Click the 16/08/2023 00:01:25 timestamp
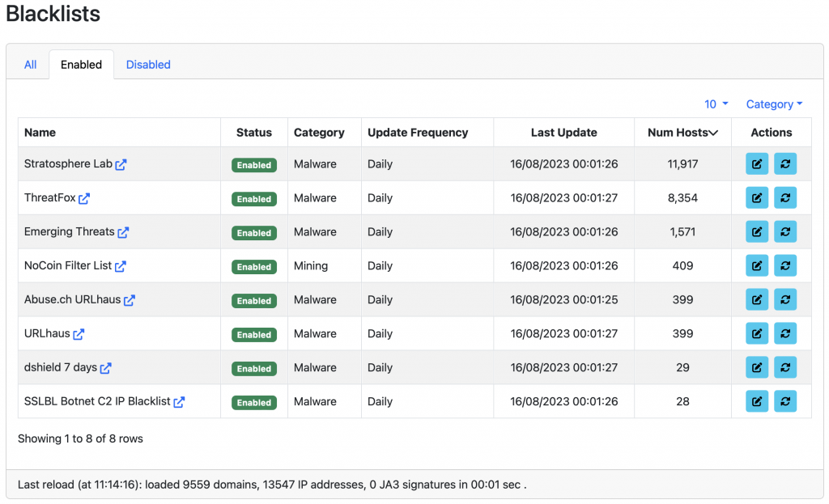The height and width of the screenshot is (504, 829). click(563, 299)
